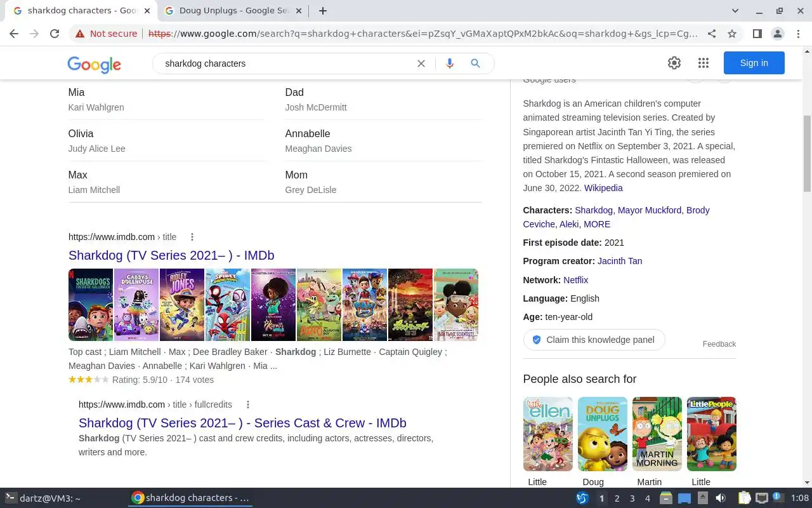This screenshot has height=508, width=812.
Task: Open a new tab with the plus icon
Action: [323, 11]
